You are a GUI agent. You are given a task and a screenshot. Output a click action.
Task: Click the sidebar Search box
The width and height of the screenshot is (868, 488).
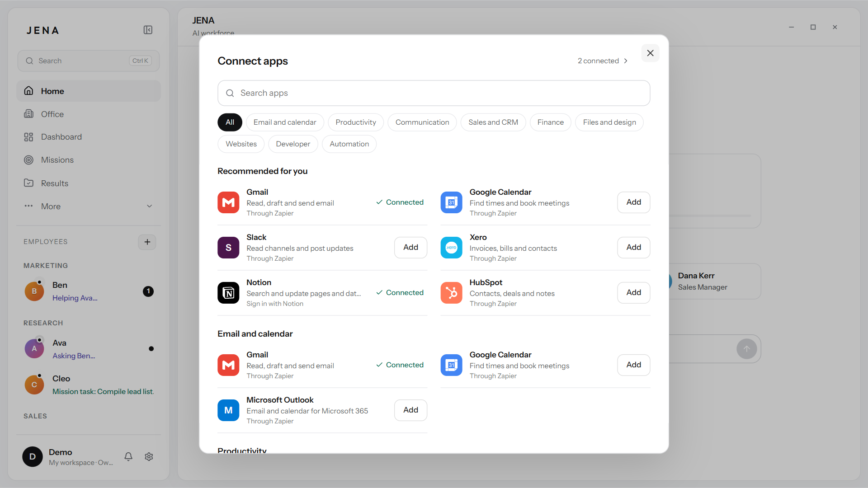[89, 61]
